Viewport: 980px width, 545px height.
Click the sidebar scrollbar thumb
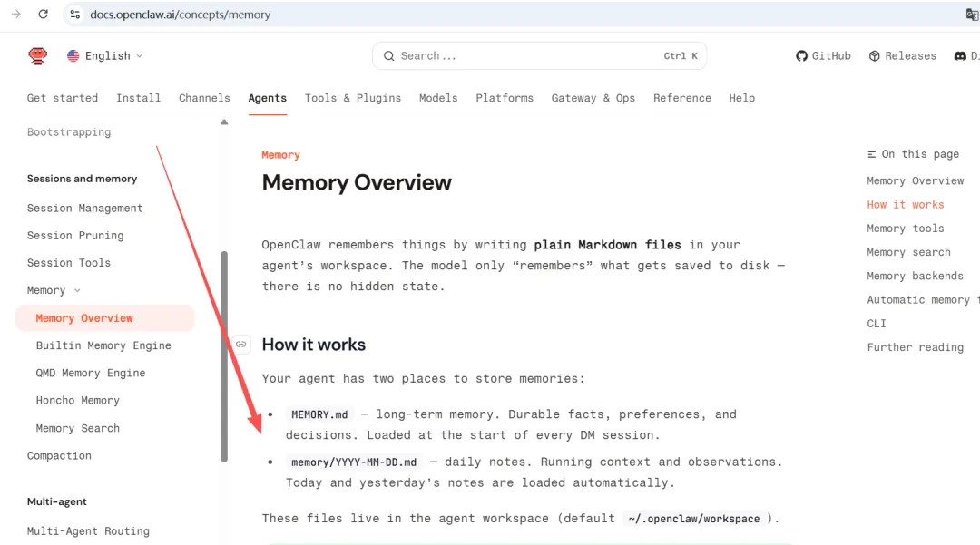[x=224, y=356]
